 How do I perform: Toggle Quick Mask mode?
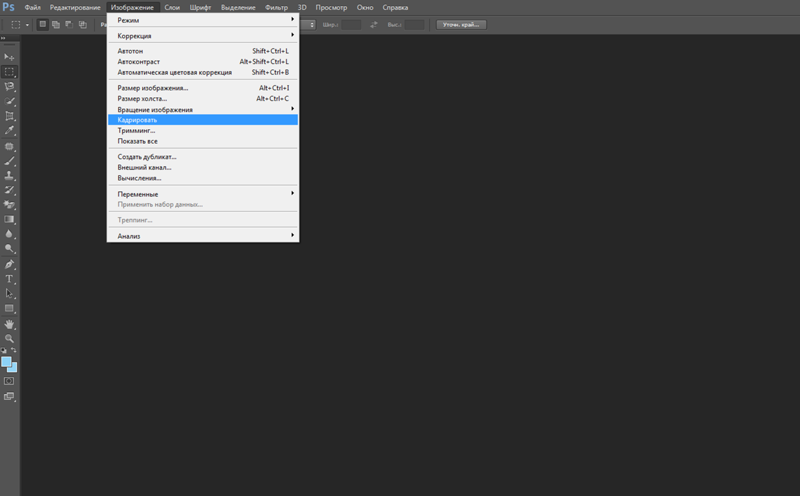pyautogui.click(x=9, y=381)
